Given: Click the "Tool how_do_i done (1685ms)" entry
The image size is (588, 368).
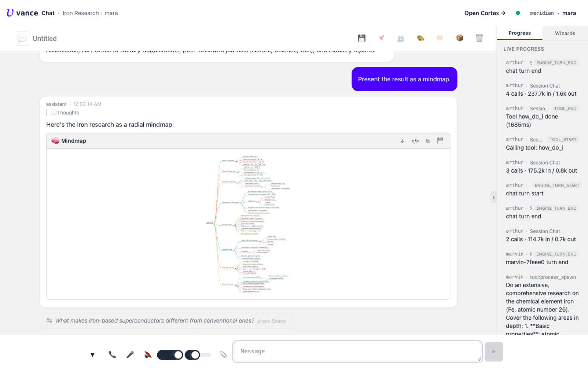Looking at the screenshot, I should [532, 121].
